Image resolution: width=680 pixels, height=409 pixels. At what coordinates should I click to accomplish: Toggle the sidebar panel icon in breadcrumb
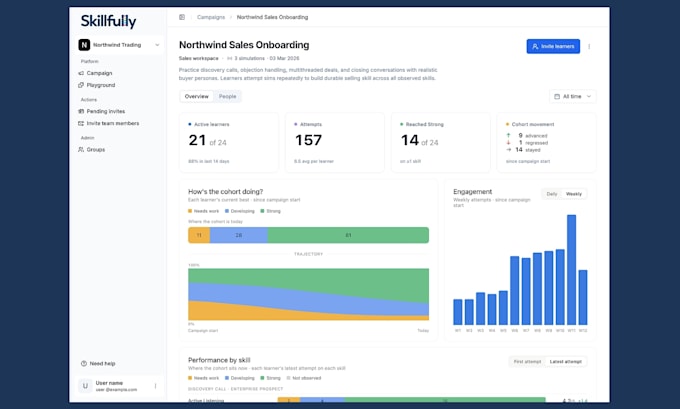182,17
